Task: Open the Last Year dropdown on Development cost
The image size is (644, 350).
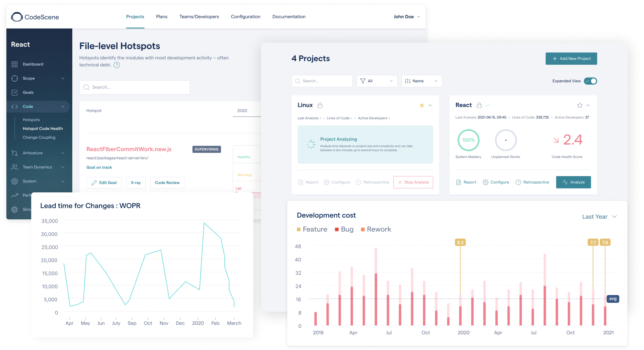Action: pos(599,217)
